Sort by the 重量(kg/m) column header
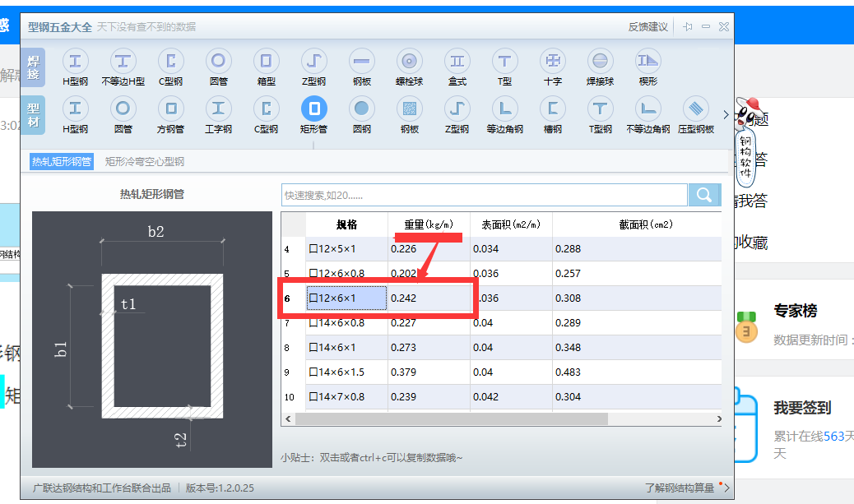The height and width of the screenshot is (504, 854). click(429, 224)
